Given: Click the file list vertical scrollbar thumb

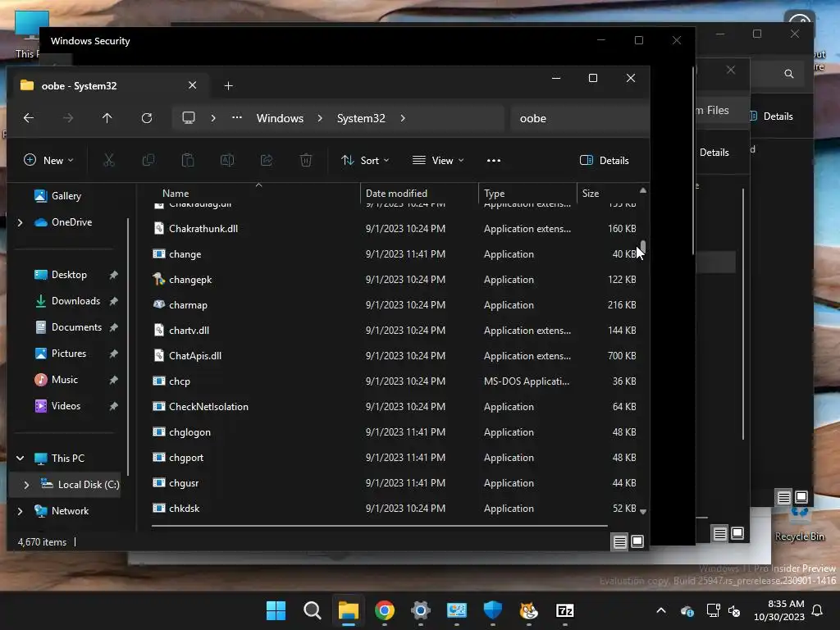Looking at the screenshot, I should click(643, 246).
